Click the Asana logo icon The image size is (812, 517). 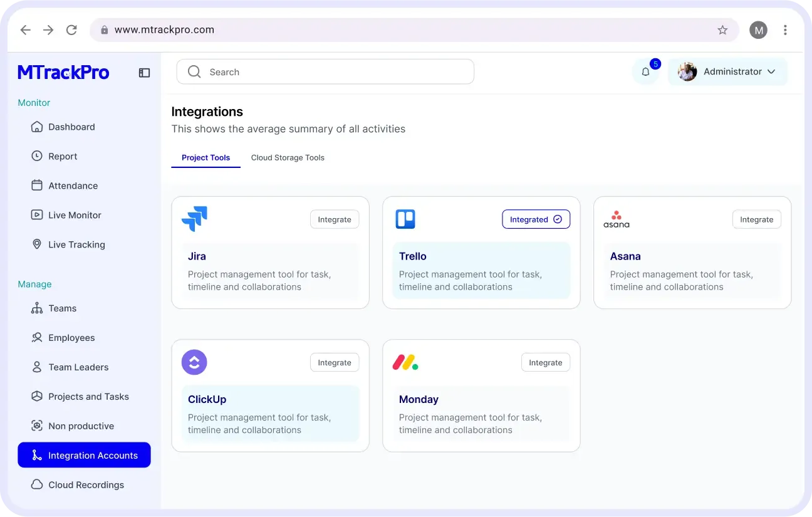pyautogui.click(x=617, y=219)
